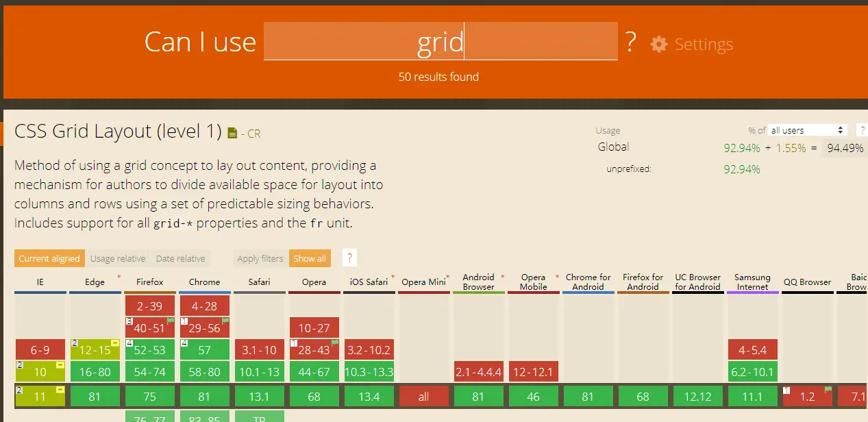Click the yellow prefix marker on Edge 12-15

(115, 343)
